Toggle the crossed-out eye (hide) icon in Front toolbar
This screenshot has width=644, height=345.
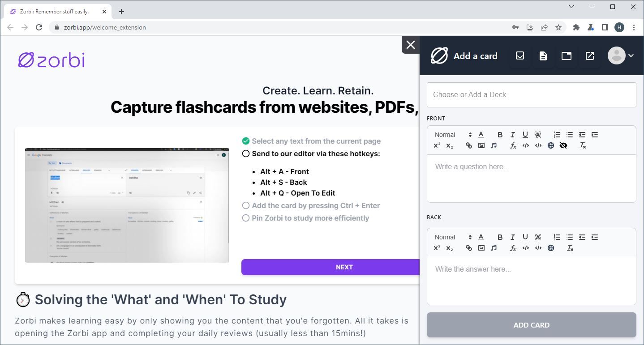click(563, 145)
